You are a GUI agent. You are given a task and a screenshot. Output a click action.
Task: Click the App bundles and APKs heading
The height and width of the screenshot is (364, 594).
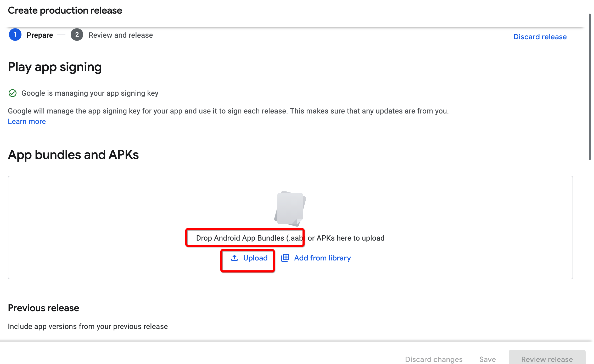click(73, 155)
